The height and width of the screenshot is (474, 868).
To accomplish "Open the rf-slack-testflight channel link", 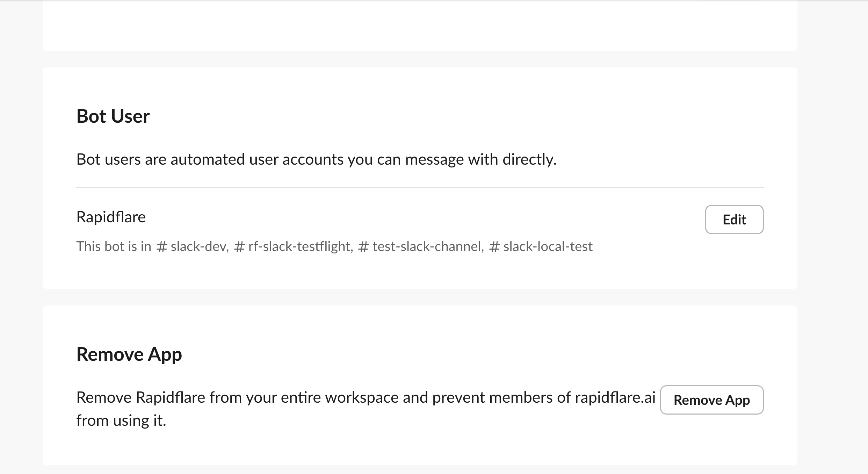I will pyautogui.click(x=299, y=246).
